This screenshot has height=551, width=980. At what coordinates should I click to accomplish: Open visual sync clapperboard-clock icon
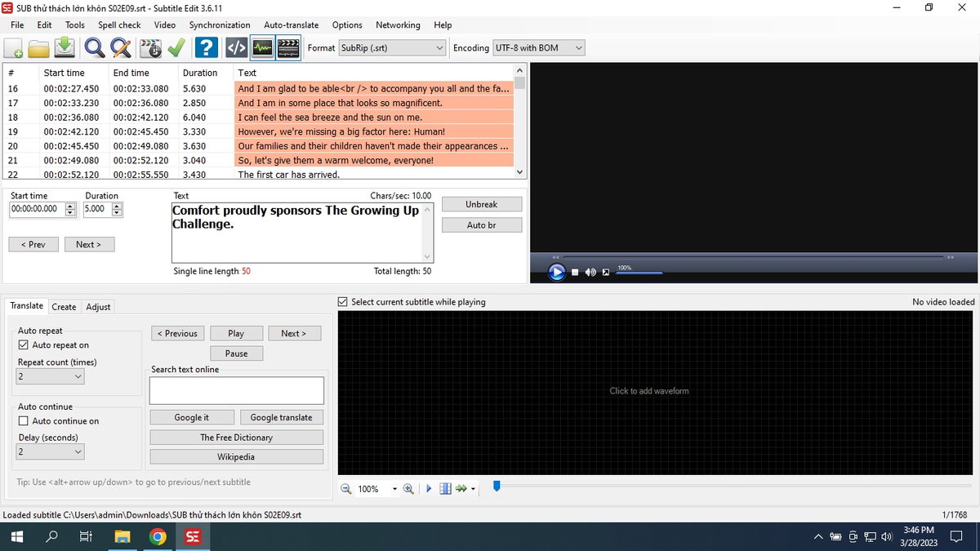click(x=151, y=48)
